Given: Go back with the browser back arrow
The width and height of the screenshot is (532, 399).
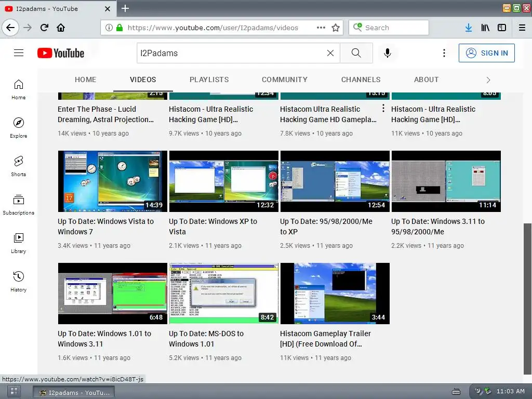Looking at the screenshot, I should pos(10,28).
